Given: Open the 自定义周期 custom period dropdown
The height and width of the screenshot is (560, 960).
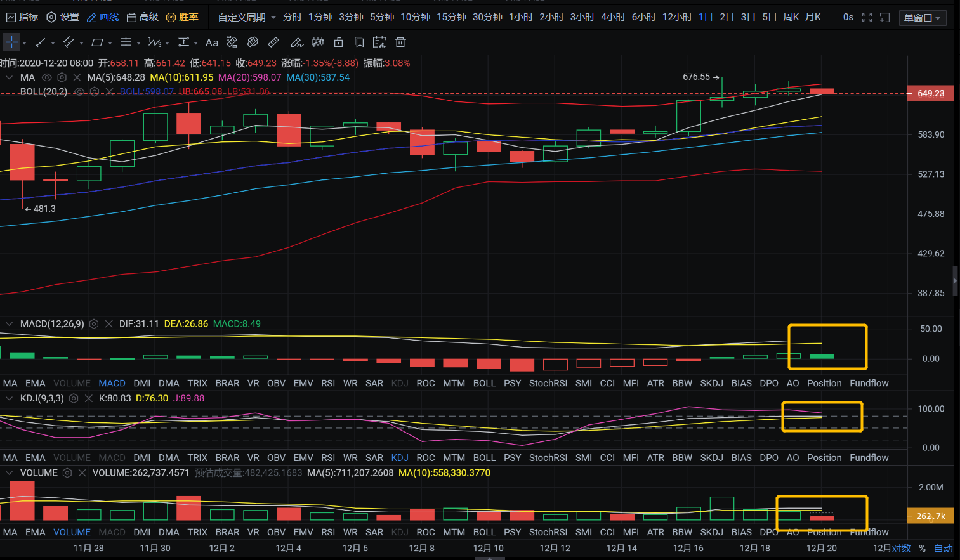Looking at the screenshot, I should tap(247, 18).
